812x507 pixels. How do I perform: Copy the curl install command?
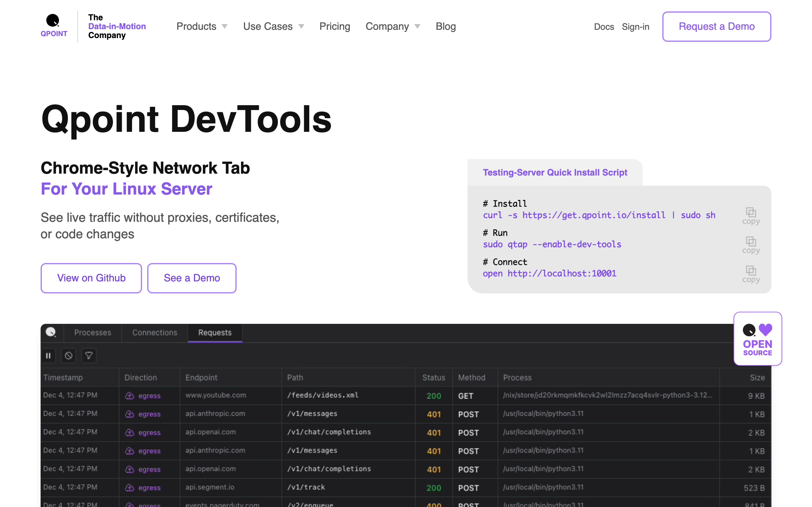(750, 215)
